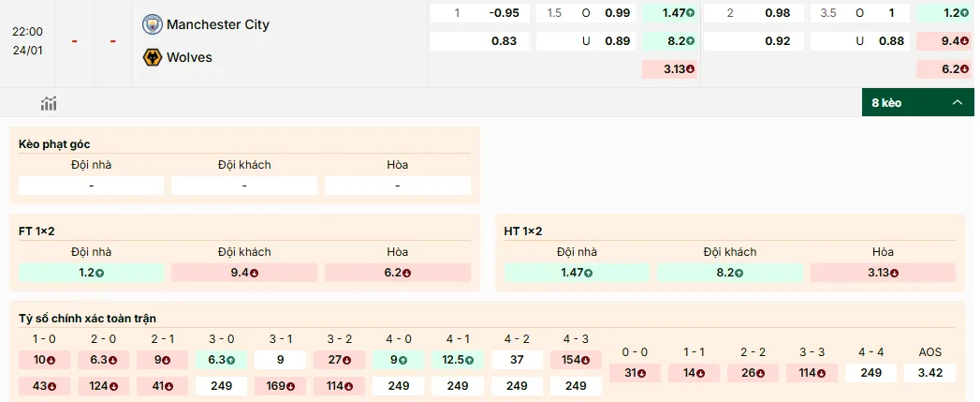Pick HT 1×2 home odds 1.47
The width and height of the screenshot is (980, 402).
pyautogui.click(x=577, y=273)
